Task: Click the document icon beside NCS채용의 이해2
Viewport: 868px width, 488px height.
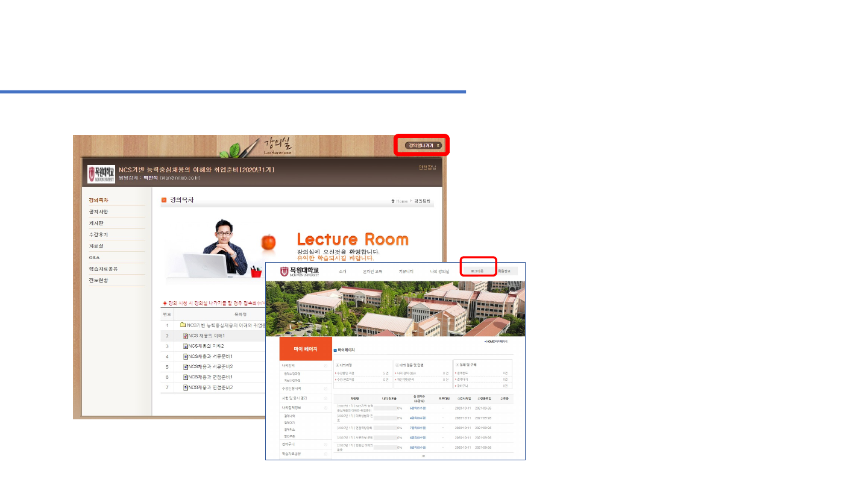Action: tap(186, 346)
